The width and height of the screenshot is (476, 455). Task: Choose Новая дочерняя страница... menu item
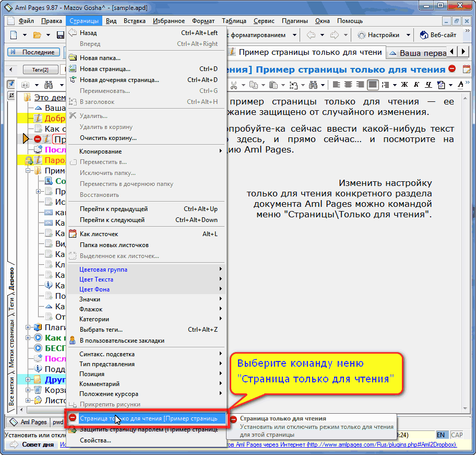(146, 80)
